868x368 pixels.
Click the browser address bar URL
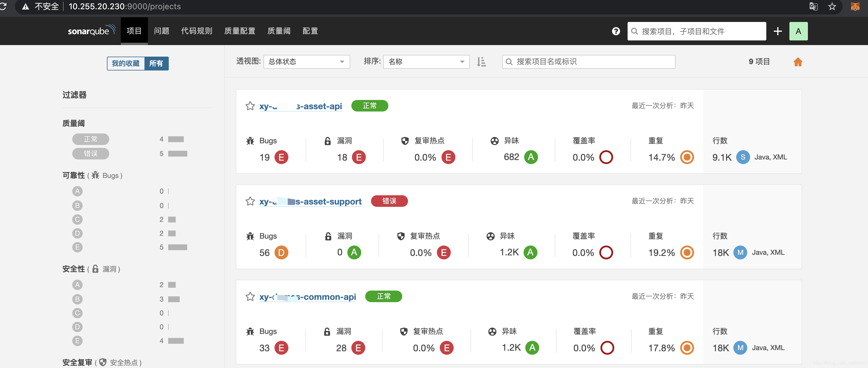click(x=125, y=6)
